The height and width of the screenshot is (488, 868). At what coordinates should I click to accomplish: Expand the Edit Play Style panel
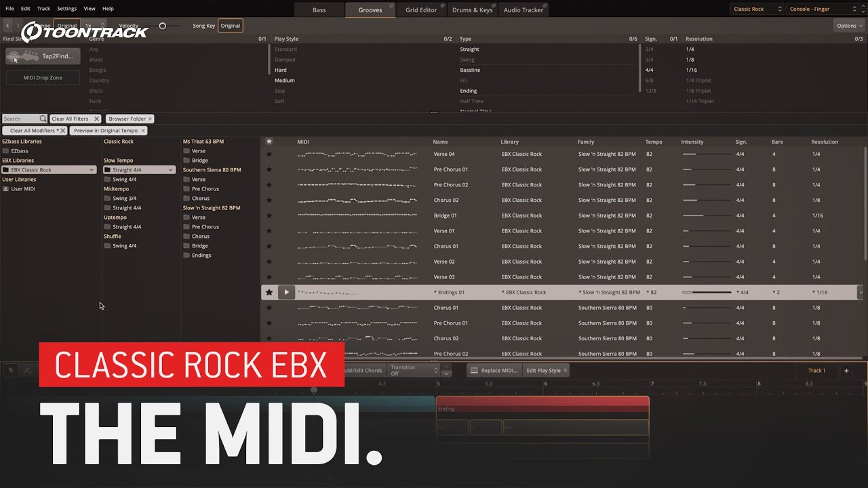tap(547, 370)
